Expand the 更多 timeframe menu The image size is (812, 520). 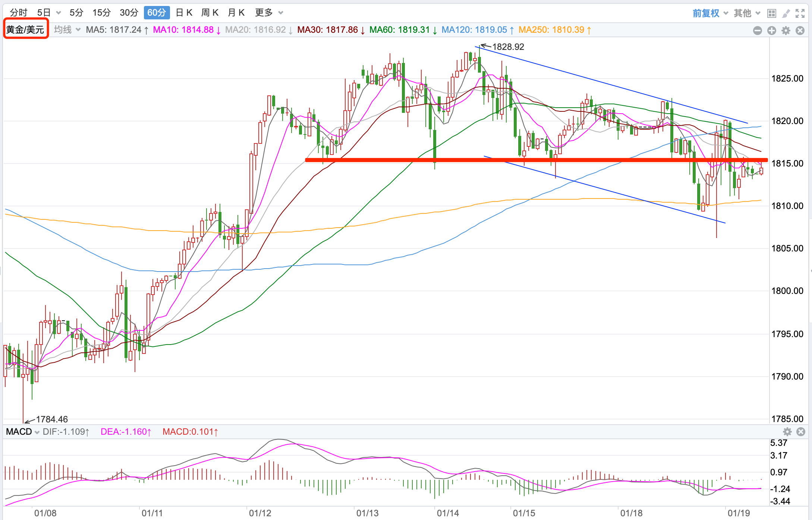coord(269,13)
